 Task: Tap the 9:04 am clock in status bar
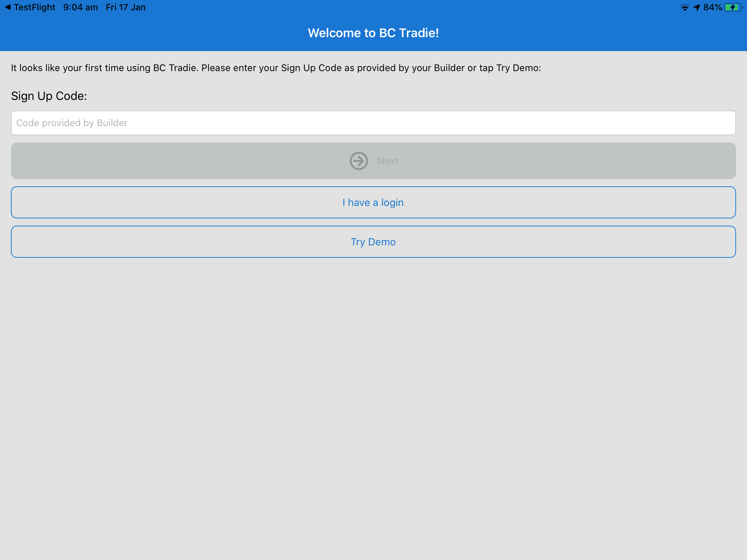[81, 7]
